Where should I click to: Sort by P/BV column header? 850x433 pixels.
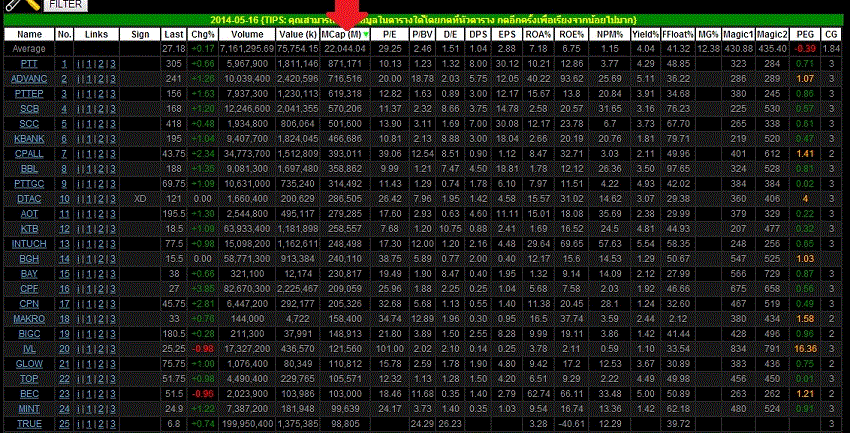(x=422, y=34)
